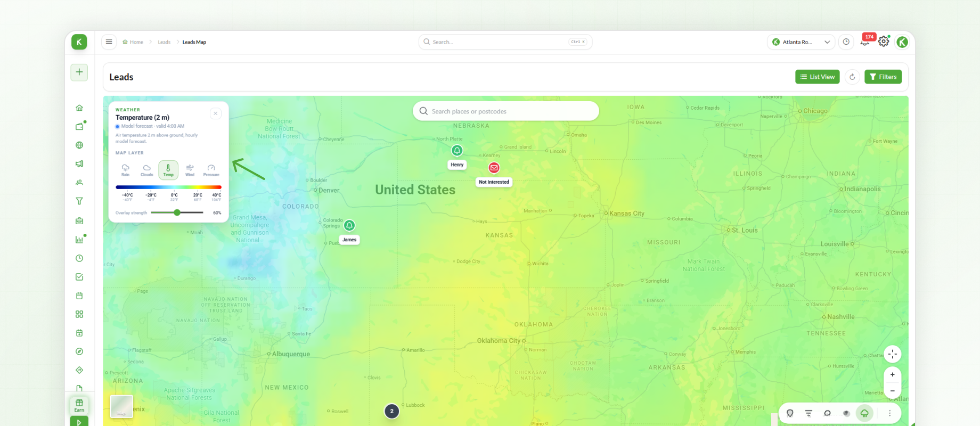The height and width of the screenshot is (426, 980).
Task: Click the Henry label on map
Action: [x=457, y=165]
